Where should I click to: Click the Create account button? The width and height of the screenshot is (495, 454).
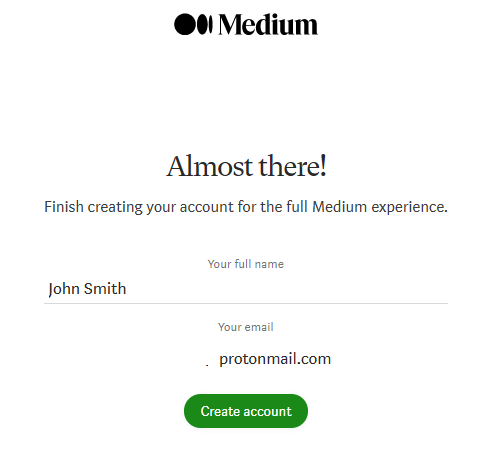pyautogui.click(x=246, y=411)
